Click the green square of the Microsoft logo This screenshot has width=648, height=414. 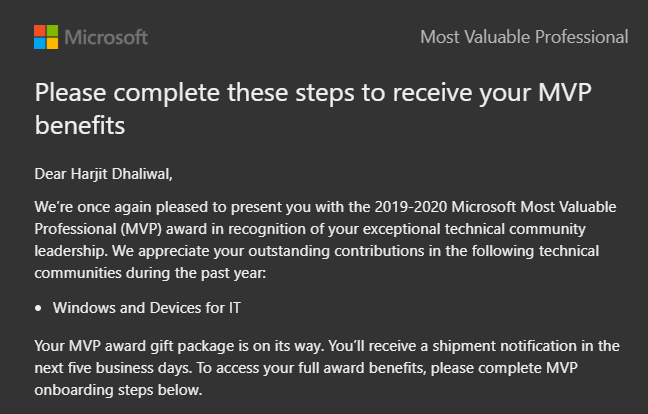pyautogui.click(x=52, y=31)
